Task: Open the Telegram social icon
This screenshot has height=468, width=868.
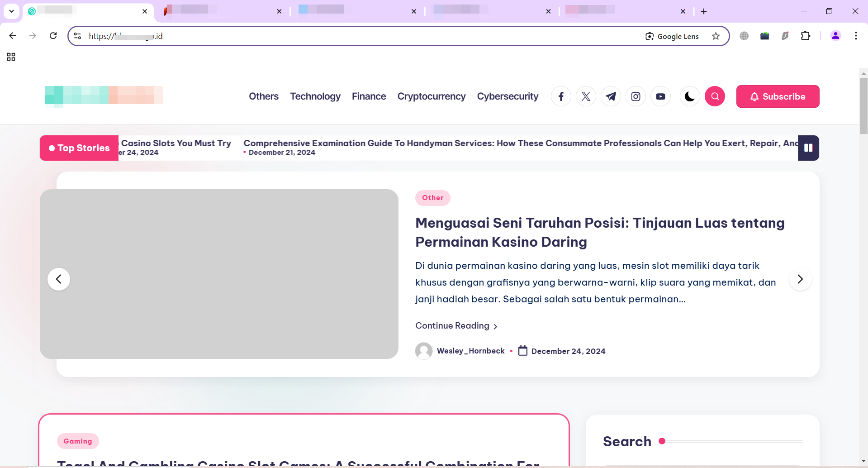Action: coord(611,96)
